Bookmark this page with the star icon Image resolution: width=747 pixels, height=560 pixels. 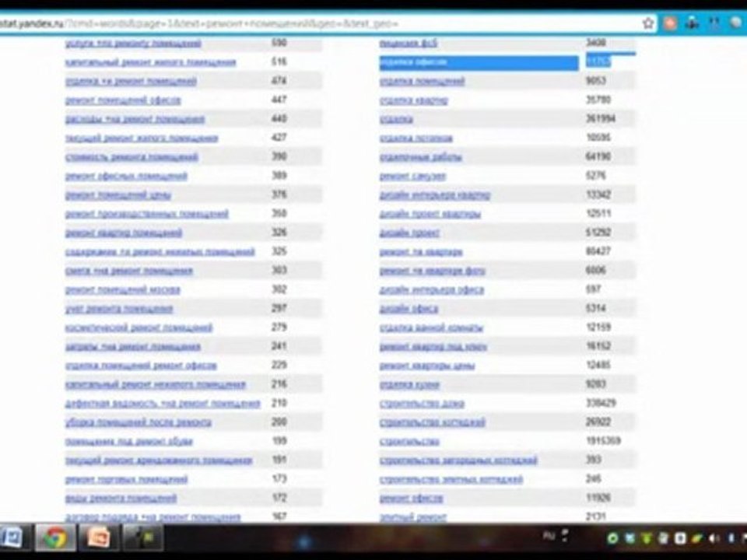648,23
